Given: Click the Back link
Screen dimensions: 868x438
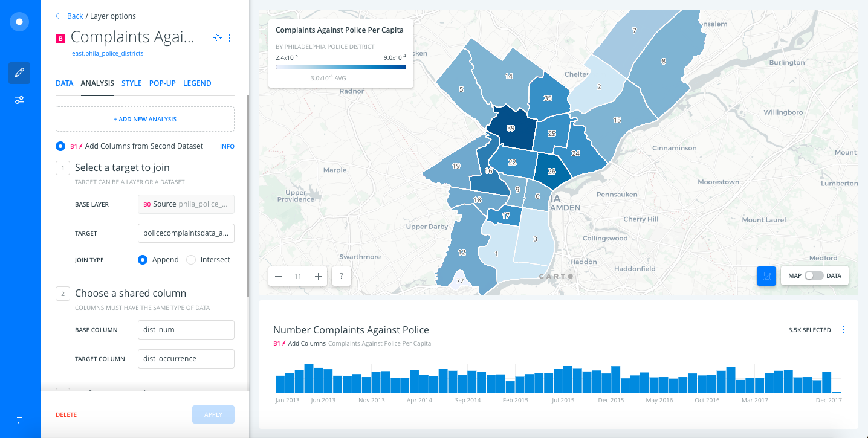Looking at the screenshot, I should pos(70,16).
